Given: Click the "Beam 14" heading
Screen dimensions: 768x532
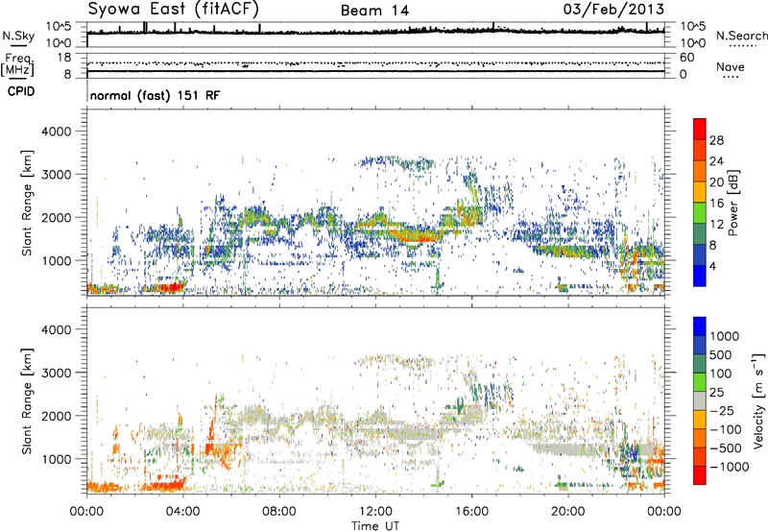Looking at the screenshot, I should click(x=374, y=11).
